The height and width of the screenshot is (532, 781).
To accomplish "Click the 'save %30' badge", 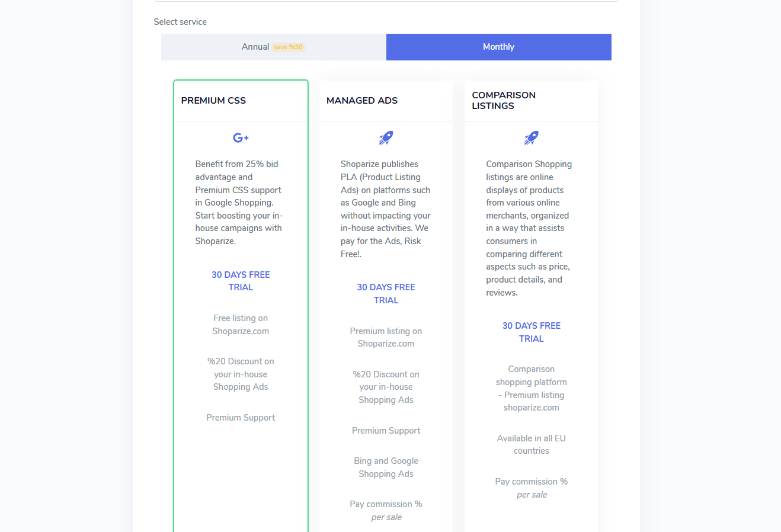I will 288,47.
